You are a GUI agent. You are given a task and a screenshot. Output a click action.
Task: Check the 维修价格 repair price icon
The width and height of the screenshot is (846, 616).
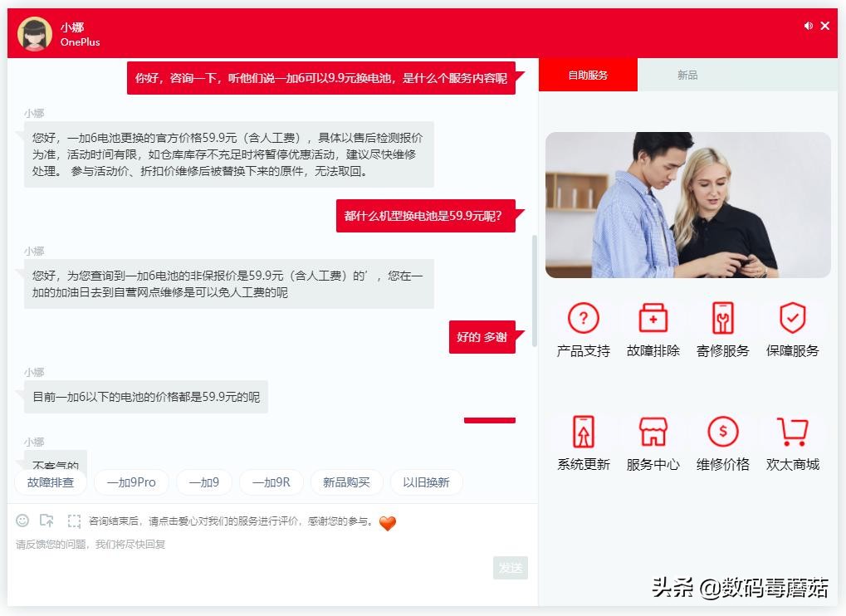pos(722,442)
